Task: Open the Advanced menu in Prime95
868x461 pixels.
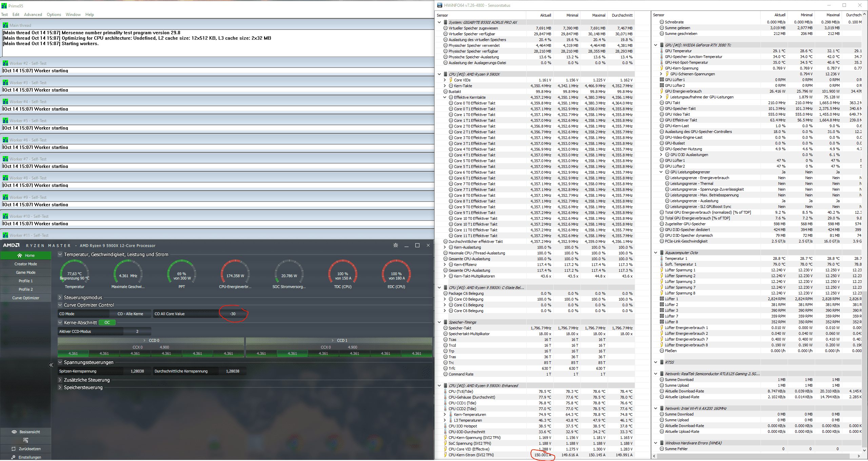Action: coord(33,15)
